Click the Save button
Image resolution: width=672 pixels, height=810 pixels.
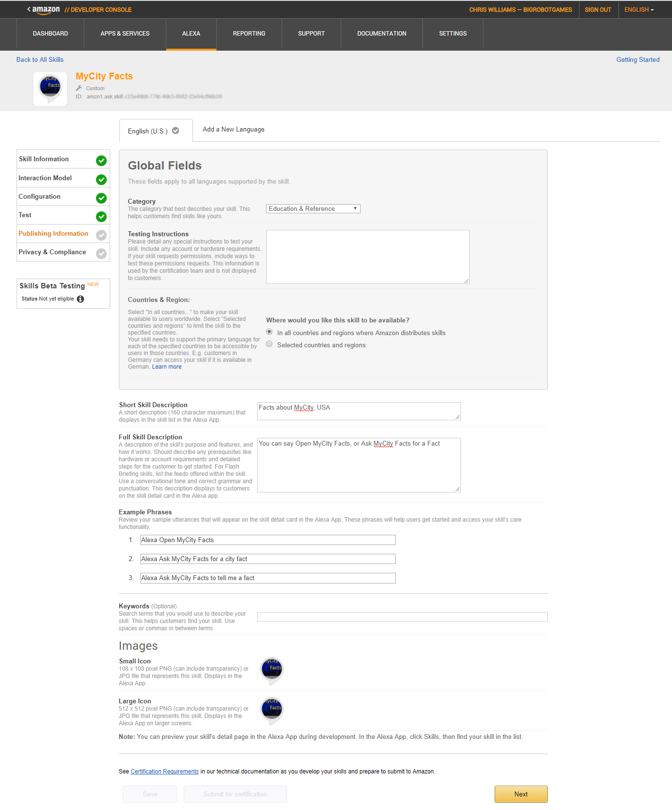pos(150,794)
